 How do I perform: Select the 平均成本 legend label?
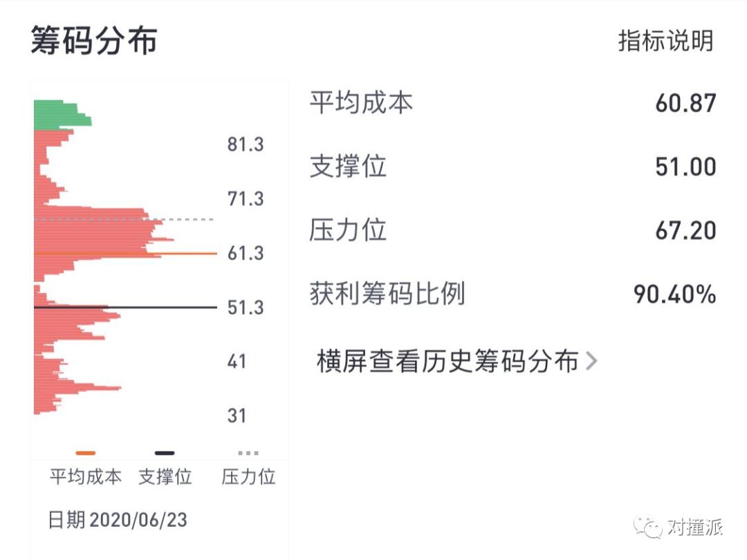pos(86,477)
